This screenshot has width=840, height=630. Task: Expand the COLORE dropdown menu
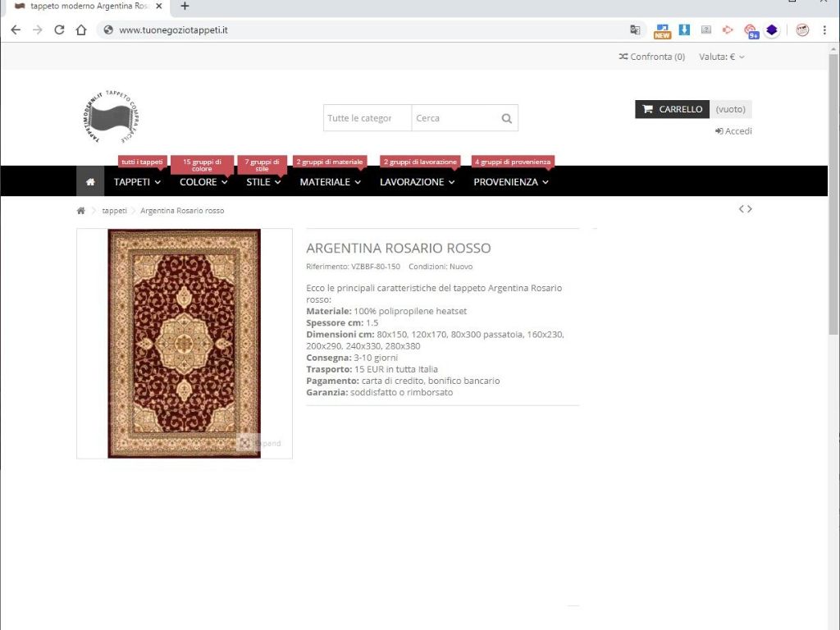pos(203,182)
